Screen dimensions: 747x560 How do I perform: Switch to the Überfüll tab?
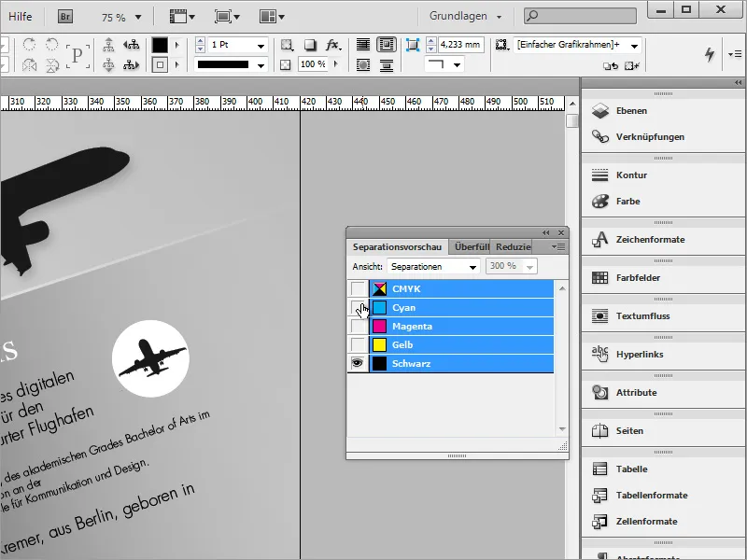pos(472,247)
